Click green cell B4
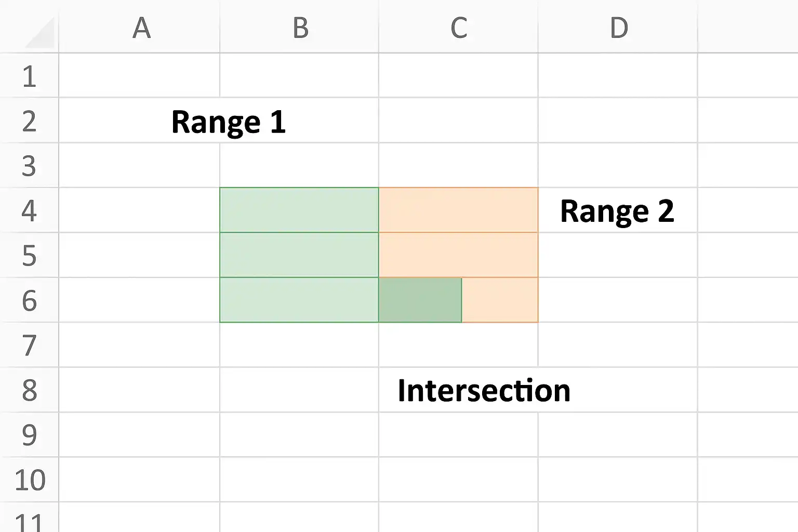 [299, 210]
